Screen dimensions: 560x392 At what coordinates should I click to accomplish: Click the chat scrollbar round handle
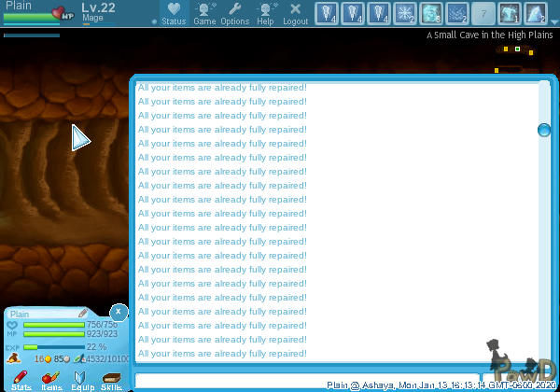[x=544, y=130]
